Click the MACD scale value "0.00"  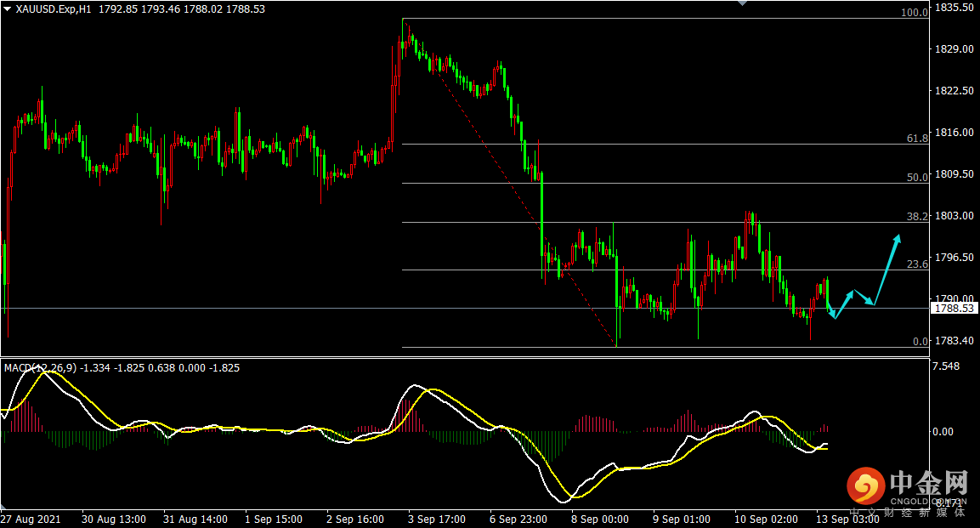coord(943,432)
